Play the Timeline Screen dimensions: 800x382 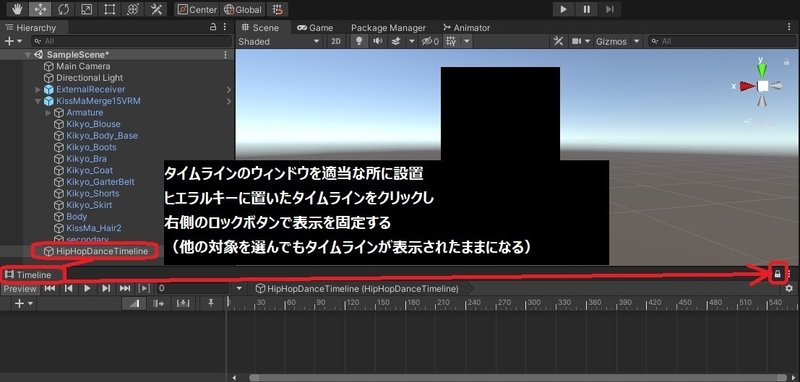pos(87,289)
